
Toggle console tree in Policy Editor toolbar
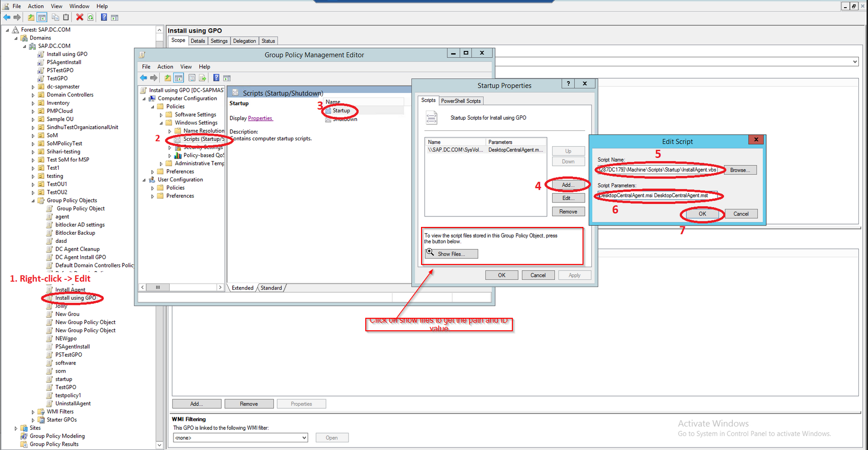tap(178, 78)
